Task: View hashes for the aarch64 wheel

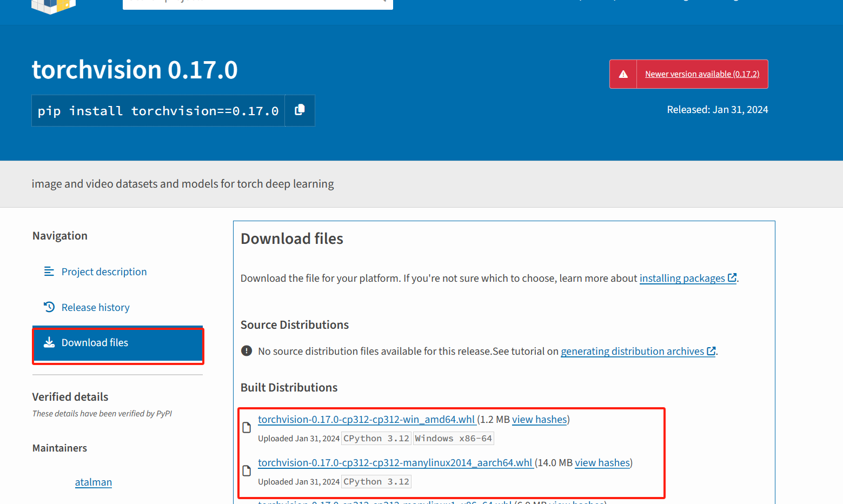Action: pyautogui.click(x=602, y=463)
